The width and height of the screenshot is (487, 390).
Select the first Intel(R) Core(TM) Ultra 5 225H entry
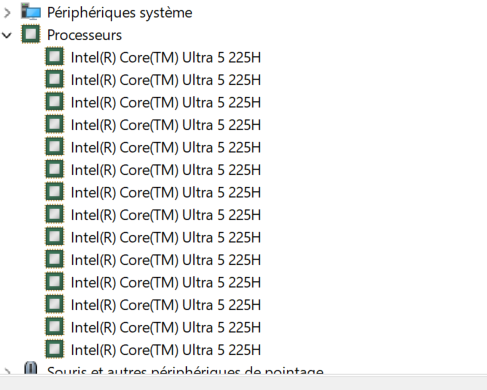166,58
